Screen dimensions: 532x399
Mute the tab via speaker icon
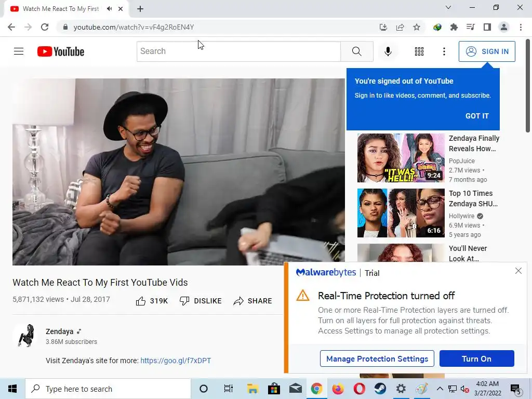[x=109, y=9]
